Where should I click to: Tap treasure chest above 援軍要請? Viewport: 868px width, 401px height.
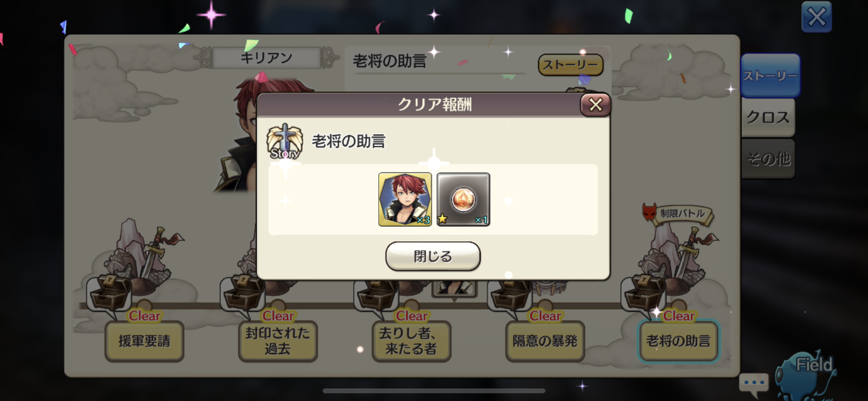tap(110, 293)
